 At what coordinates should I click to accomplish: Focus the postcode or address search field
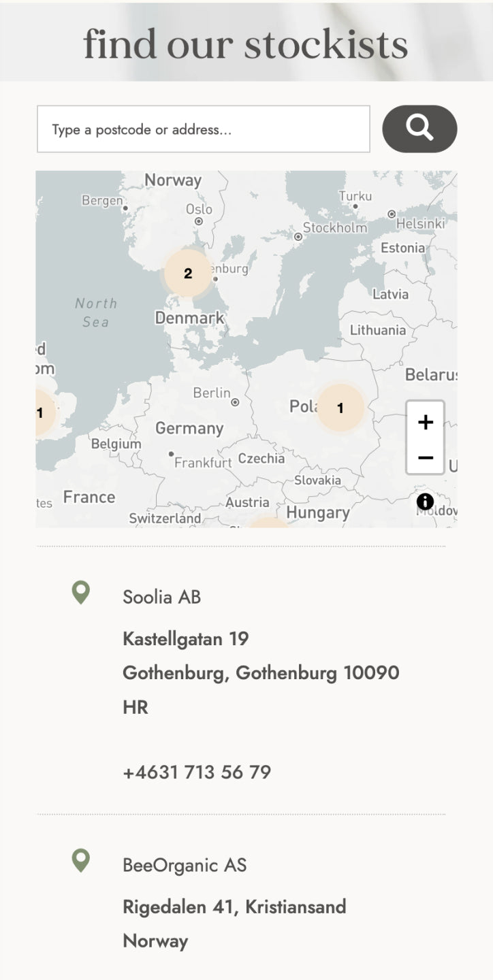coord(203,129)
